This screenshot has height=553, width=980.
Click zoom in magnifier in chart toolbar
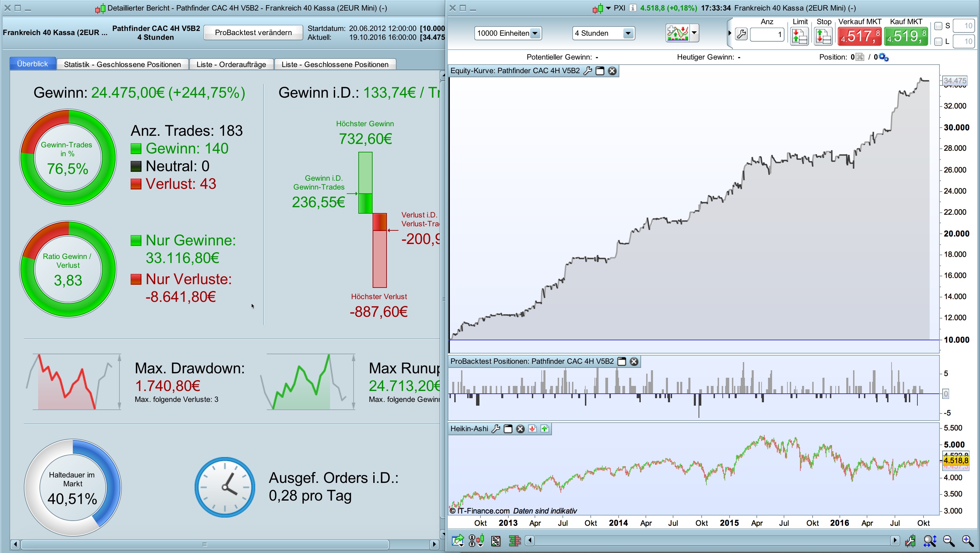(967, 540)
